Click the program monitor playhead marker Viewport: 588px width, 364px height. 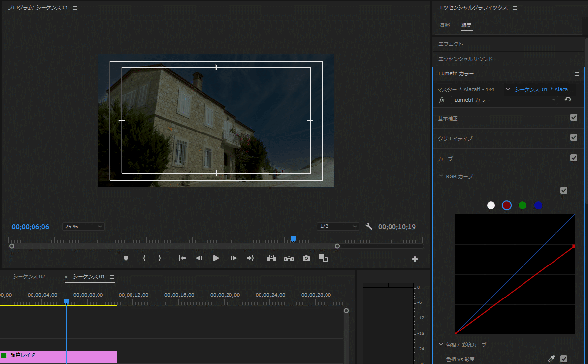tap(293, 239)
